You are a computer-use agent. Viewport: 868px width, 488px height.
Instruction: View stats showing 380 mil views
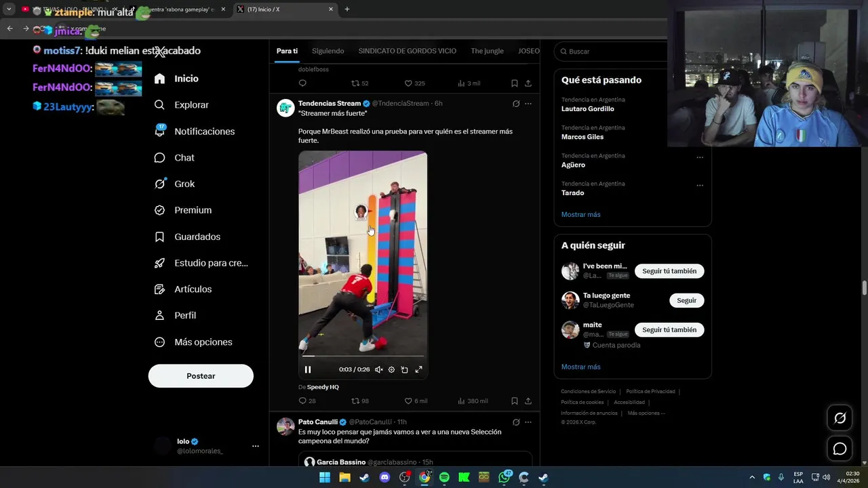[473, 401]
